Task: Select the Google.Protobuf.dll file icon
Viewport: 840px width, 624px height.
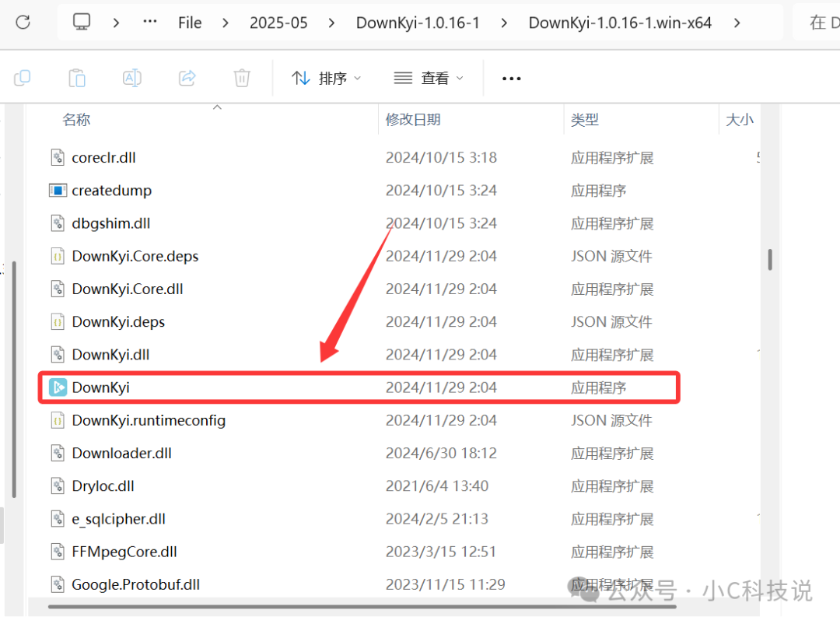Action: click(58, 584)
